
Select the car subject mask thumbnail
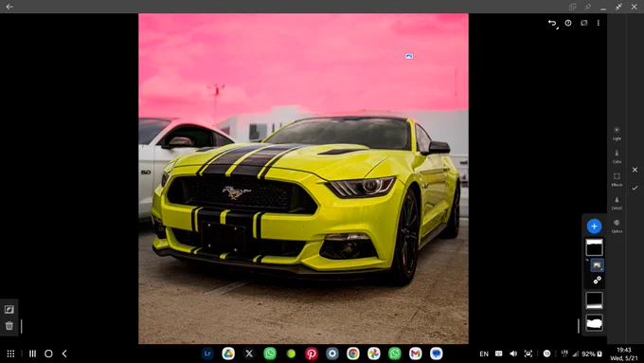595,322
